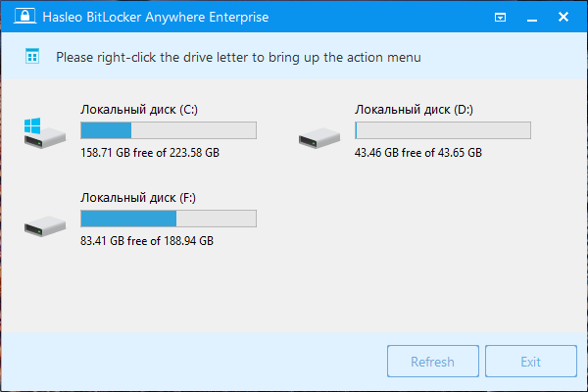Click the grid icon in the info banner

[x=32, y=58]
